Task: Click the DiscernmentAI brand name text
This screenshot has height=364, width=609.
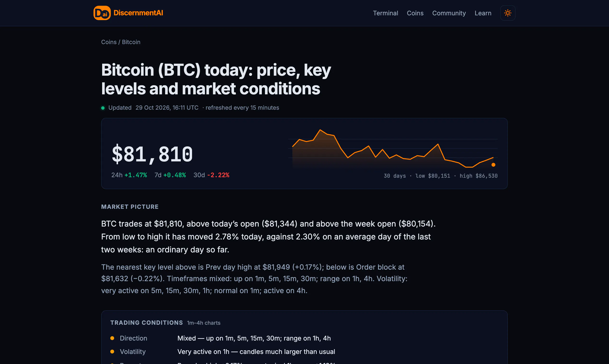Action: tap(138, 13)
